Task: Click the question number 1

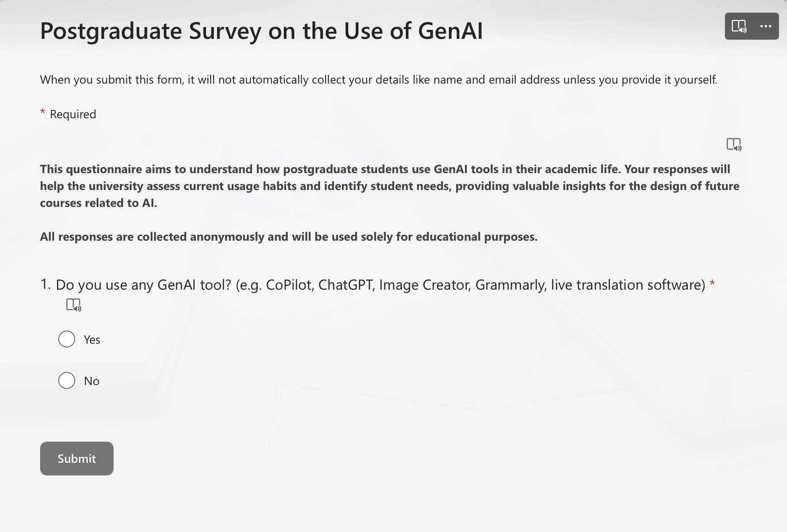Action: coord(45,284)
